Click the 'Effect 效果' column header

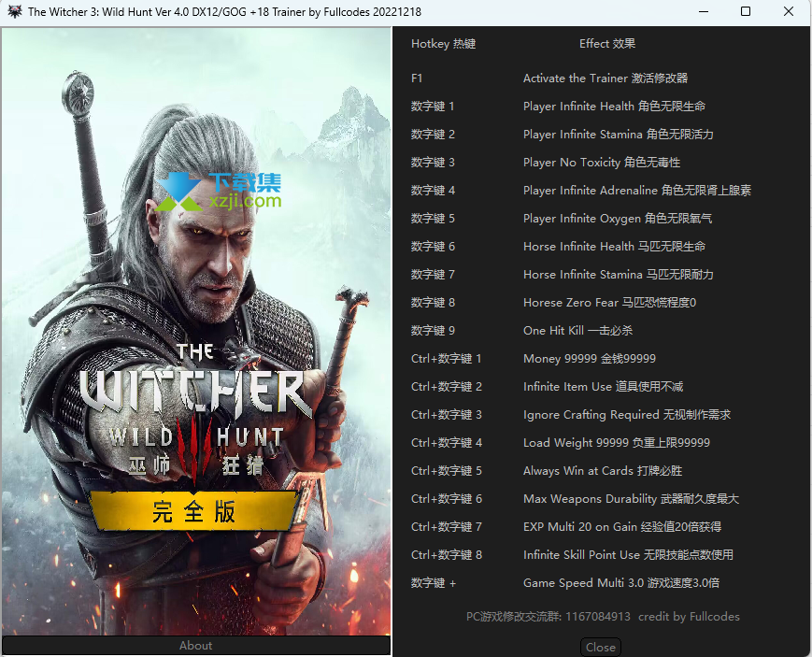607,44
